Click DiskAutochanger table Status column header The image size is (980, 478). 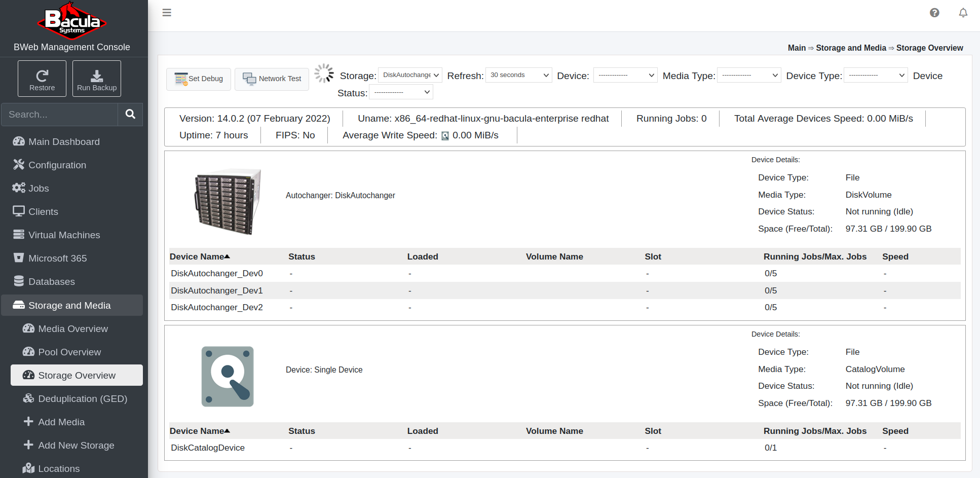(x=301, y=256)
